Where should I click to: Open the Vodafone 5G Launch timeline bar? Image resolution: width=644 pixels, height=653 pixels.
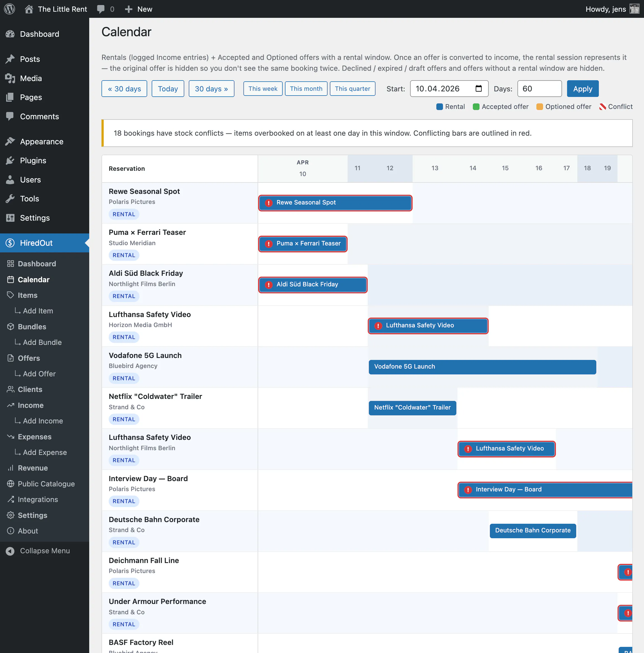[x=482, y=367]
